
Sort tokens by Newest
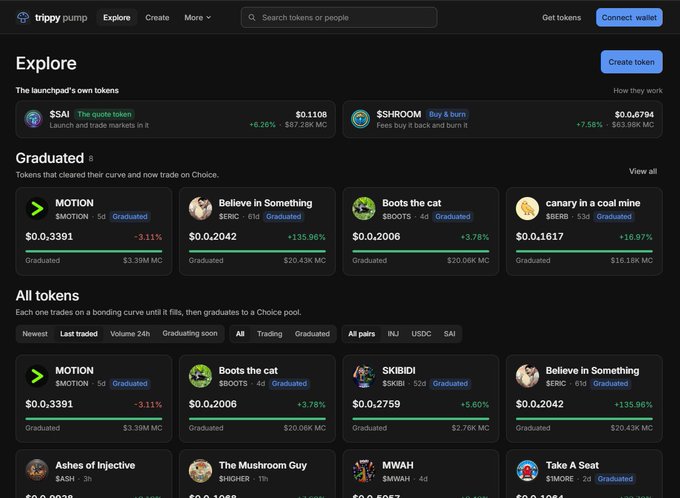35,334
